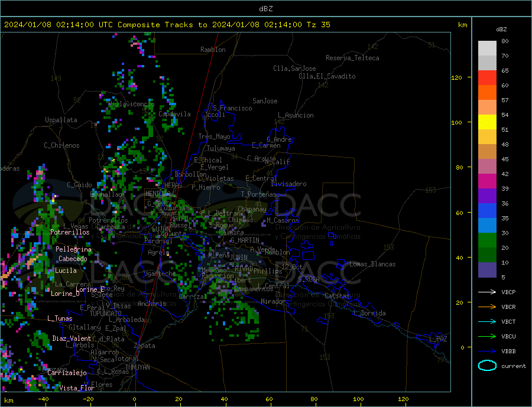Click the Divisadero label
This screenshot has width=532, height=407.
point(288,184)
